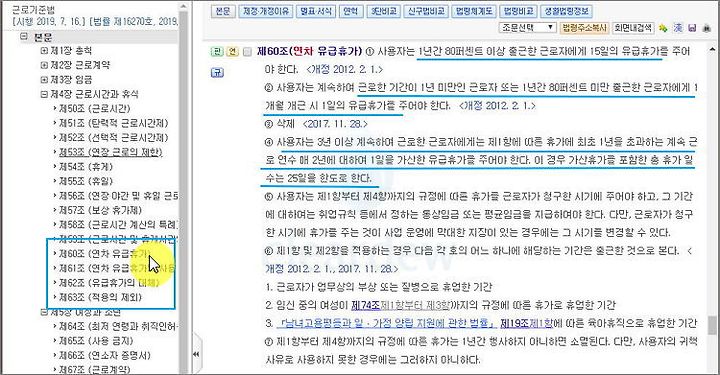The image size is (720, 375).
Task: Click the up arrow of left panel scrollbar
Action: coord(184,6)
